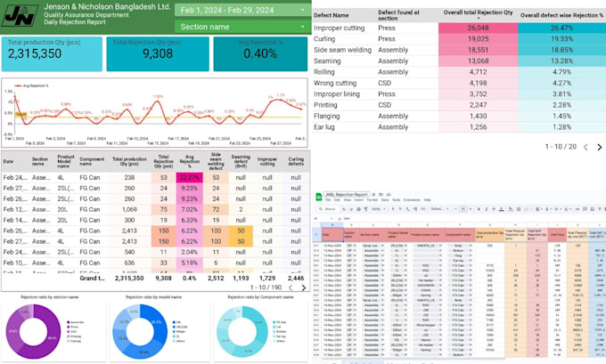606x364 pixels.
Task: Open the spreadsheet zoom level dropdown
Action: point(378,209)
